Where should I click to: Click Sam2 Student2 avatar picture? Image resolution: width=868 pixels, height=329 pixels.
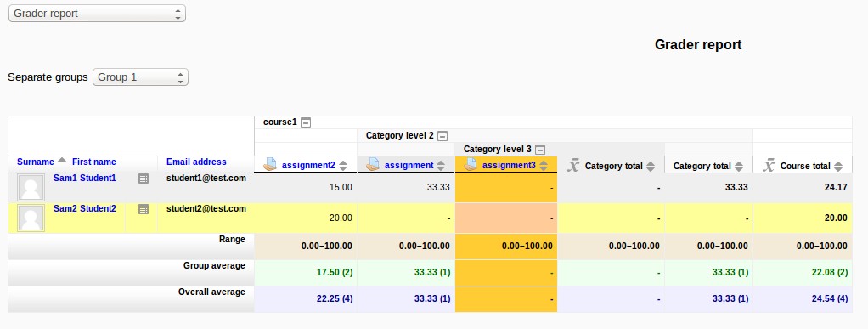(x=31, y=218)
